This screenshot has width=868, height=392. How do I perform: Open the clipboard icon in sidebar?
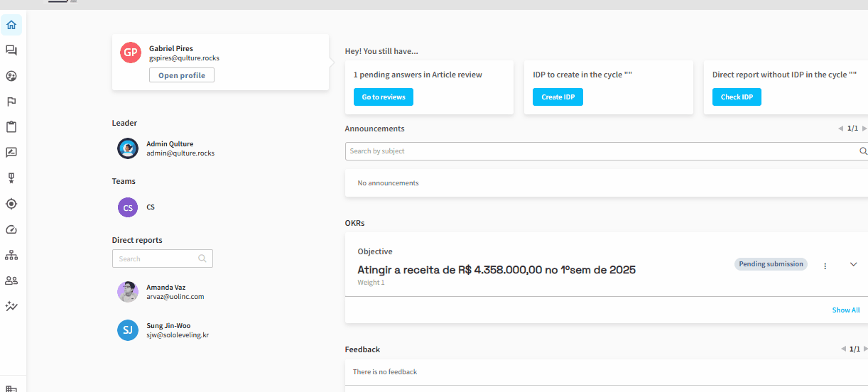coord(11,127)
